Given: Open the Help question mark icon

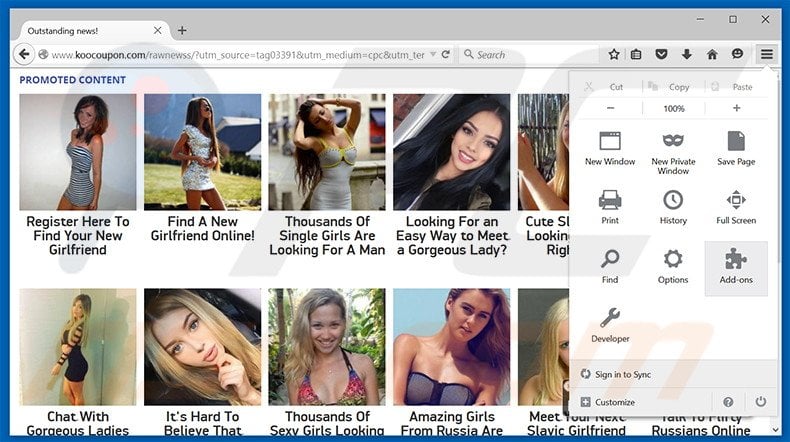Looking at the screenshot, I should (x=728, y=402).
